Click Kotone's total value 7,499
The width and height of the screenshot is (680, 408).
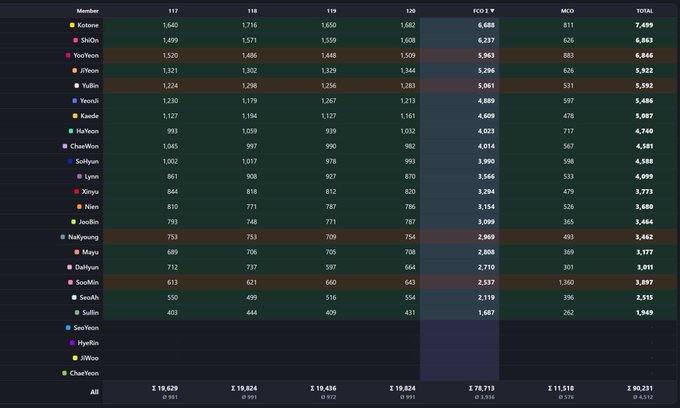coord(644,25)
